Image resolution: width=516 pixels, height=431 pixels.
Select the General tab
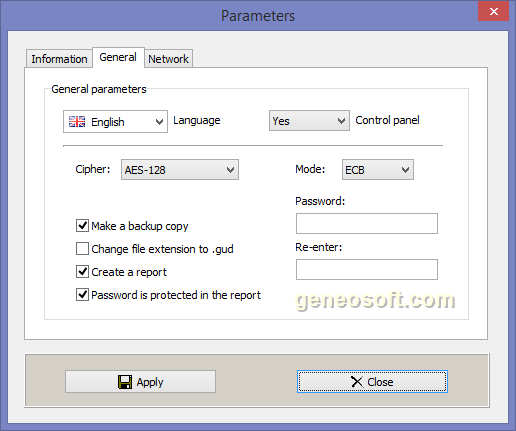click(118, 57)
